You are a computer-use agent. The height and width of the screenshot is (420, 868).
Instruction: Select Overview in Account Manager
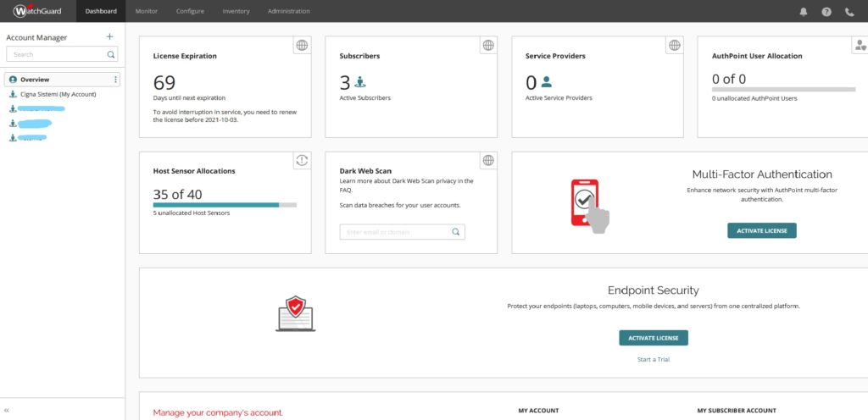(62, 80)
